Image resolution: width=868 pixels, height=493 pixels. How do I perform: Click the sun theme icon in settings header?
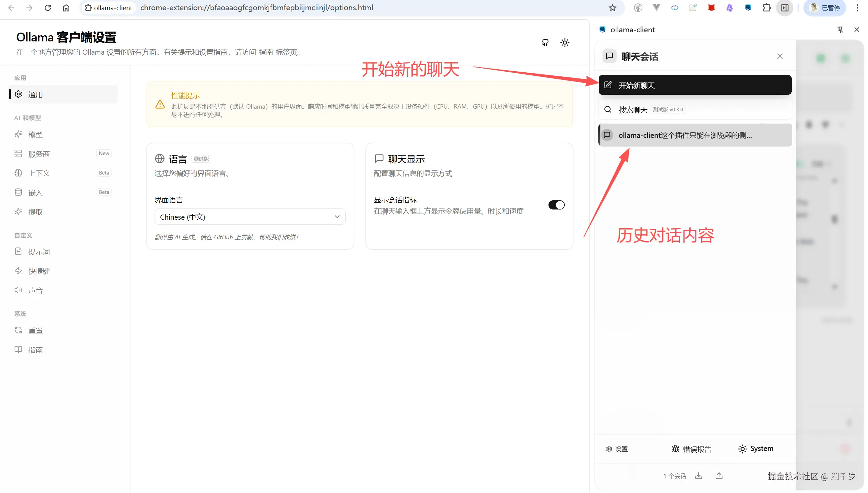tap(565, 42)
